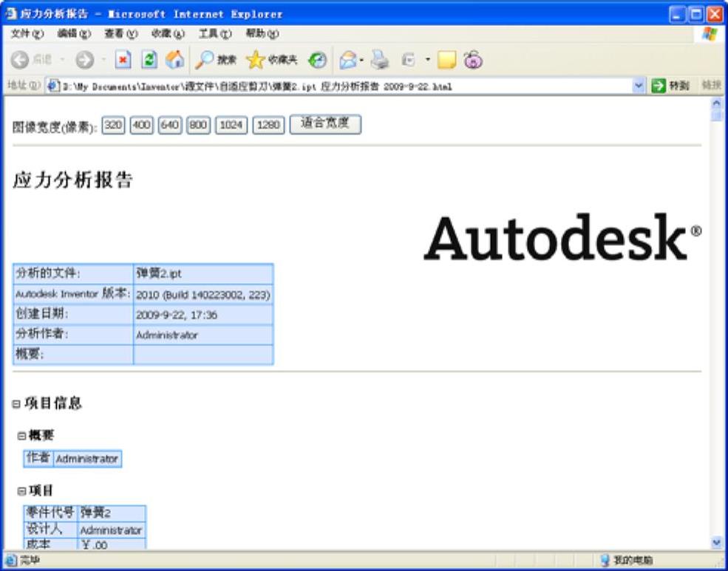The image size is (728, 571).
Task: Open Forward button history dropdown arrow
Action: coord(103,60)
